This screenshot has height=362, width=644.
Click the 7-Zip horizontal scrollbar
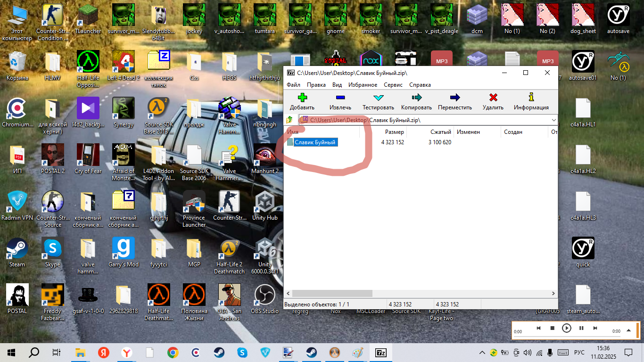333,293
